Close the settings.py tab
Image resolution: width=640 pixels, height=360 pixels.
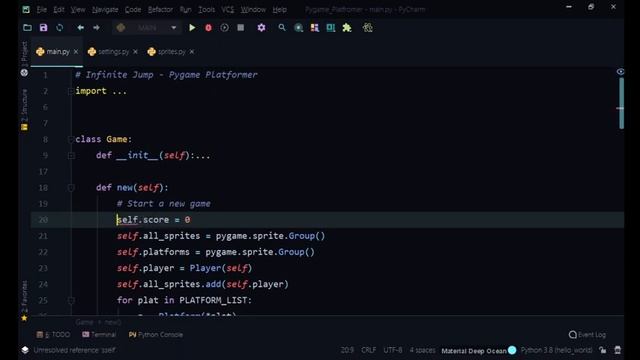pos(136,52)
